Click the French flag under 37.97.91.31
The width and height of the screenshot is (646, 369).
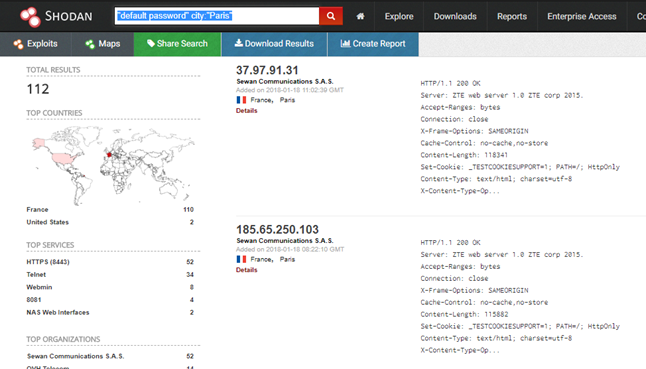[241, 100]
